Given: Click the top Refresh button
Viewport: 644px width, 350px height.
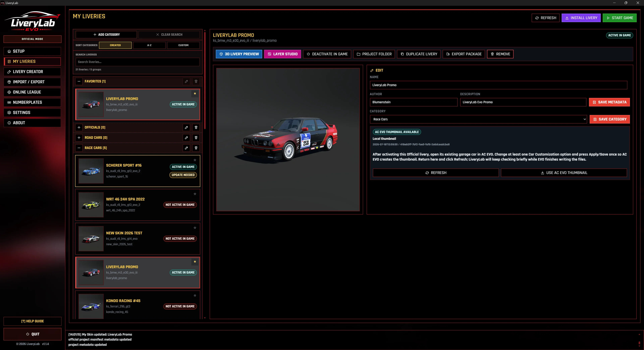Looking at the screenshot, I should coord(546,18).
